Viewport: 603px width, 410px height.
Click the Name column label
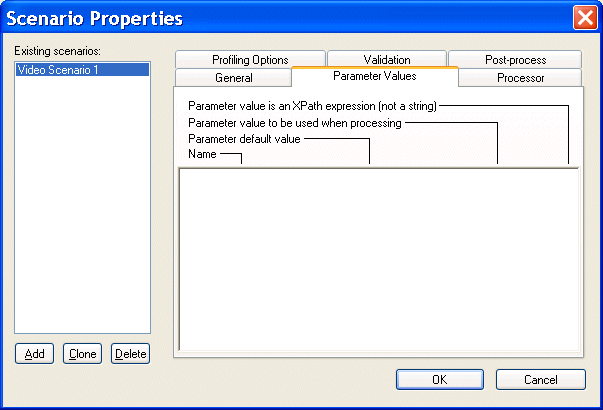[202, 155]
